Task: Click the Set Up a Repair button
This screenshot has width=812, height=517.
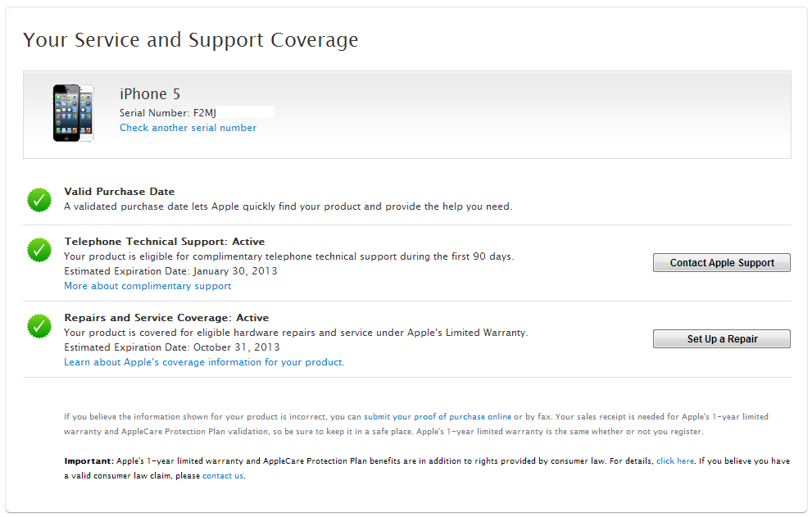Action: pos(721,339)
